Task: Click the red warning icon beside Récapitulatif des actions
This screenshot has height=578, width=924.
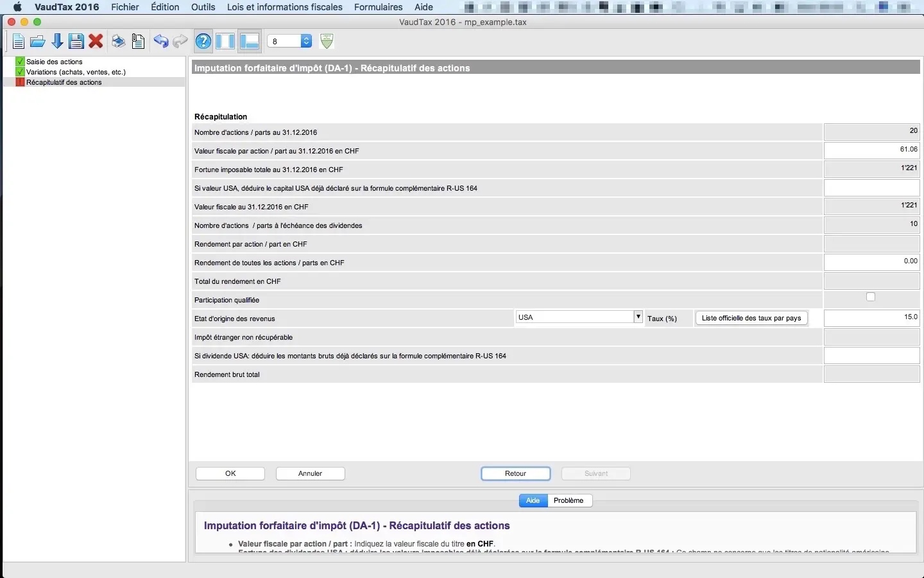Action: tap(20, 82)
